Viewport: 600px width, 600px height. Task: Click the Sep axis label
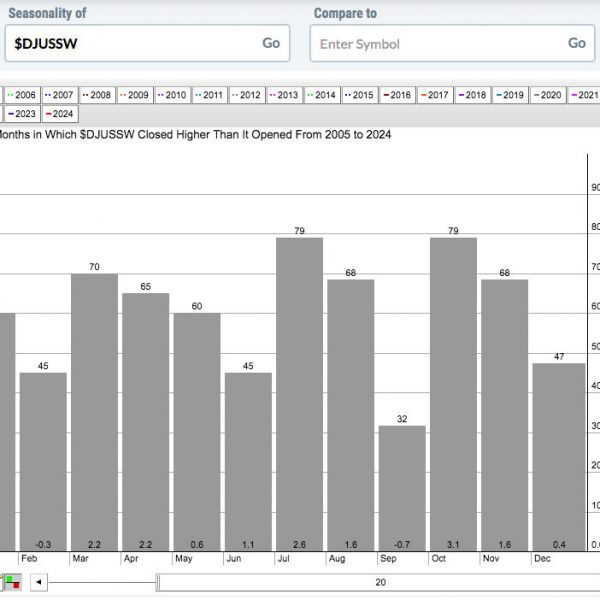coord(388,558)
